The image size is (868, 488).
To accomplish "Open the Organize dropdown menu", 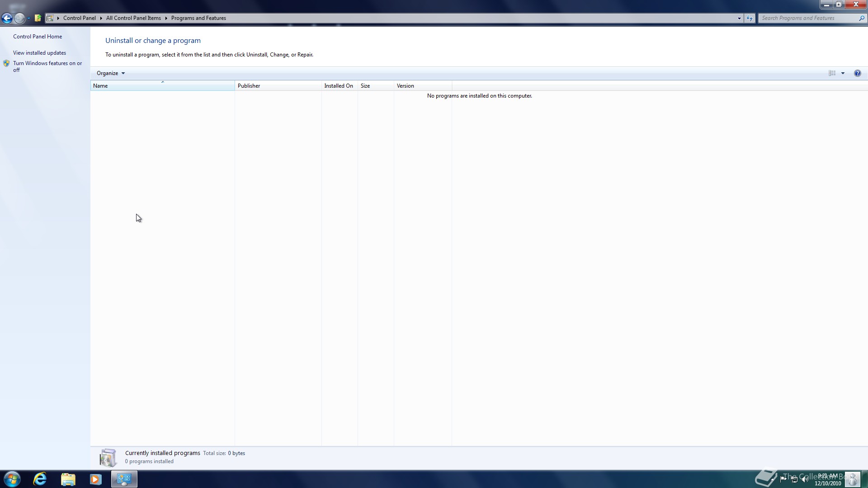I will [x=110, y=73].
